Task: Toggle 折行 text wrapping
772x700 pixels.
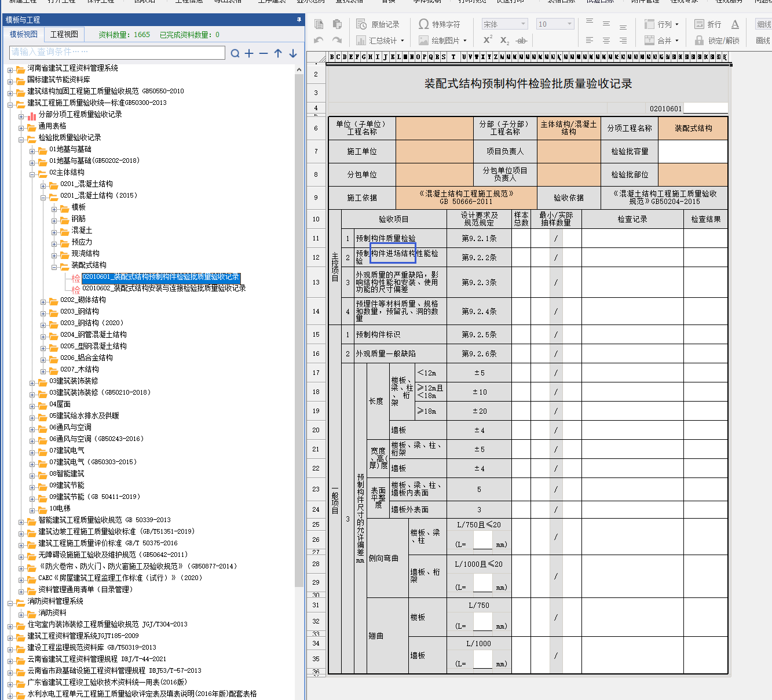Action: click(x=708, y=24)
